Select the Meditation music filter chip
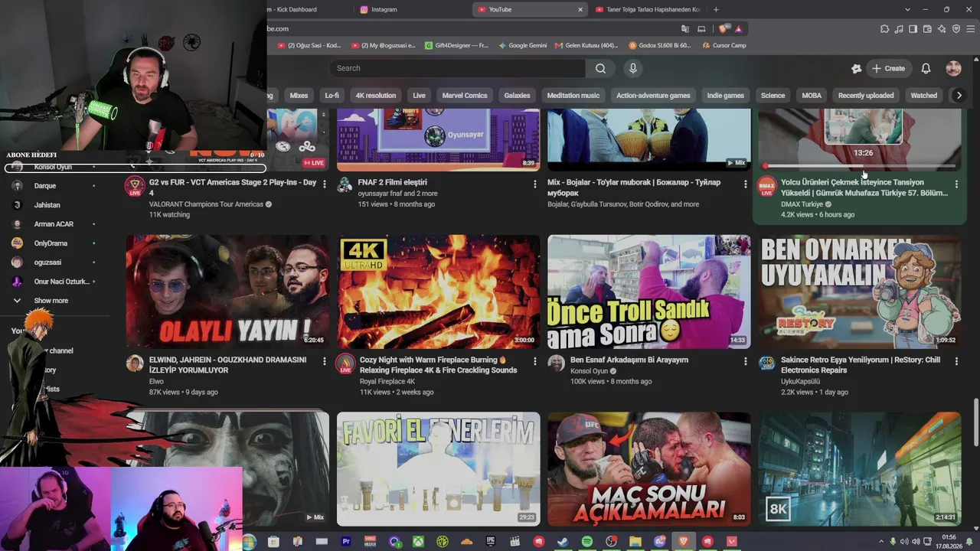Screen dimensions: 980x551 573,96
